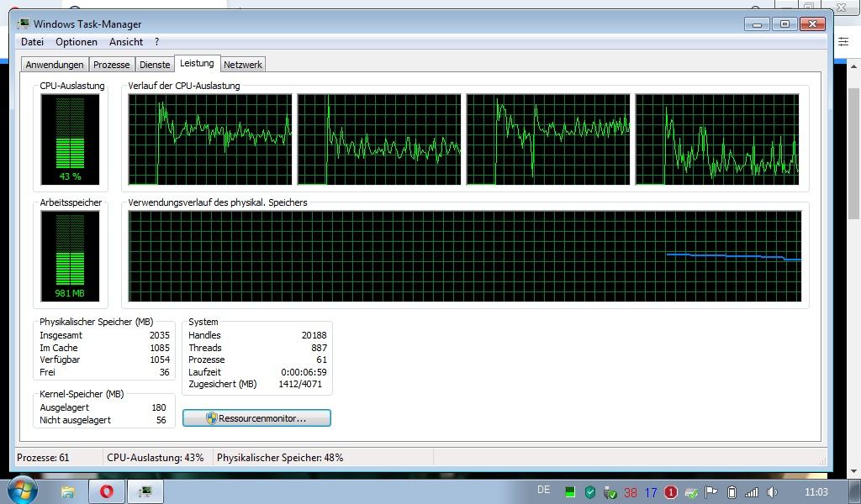Screen dimensions: 861x504
Task: Click the blue 17 tray icon
Action: click(651, 492)
